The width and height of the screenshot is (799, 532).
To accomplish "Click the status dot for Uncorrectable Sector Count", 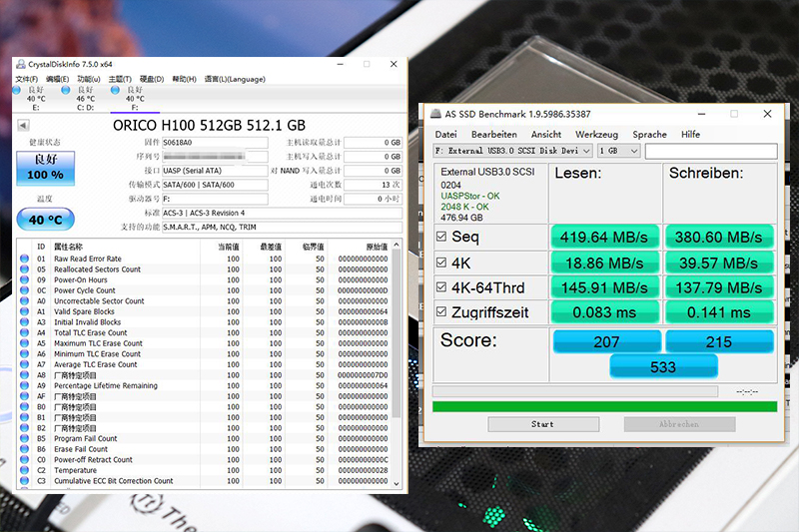I will (24, 300).
